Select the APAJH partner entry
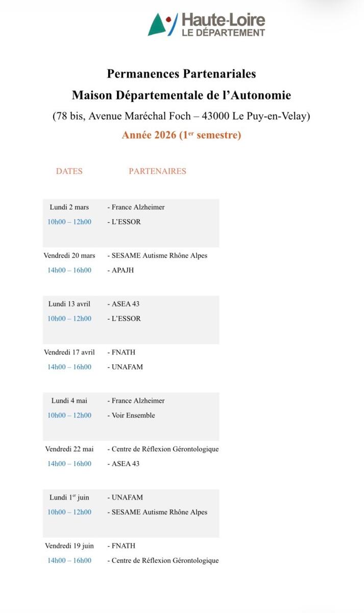 123,270
